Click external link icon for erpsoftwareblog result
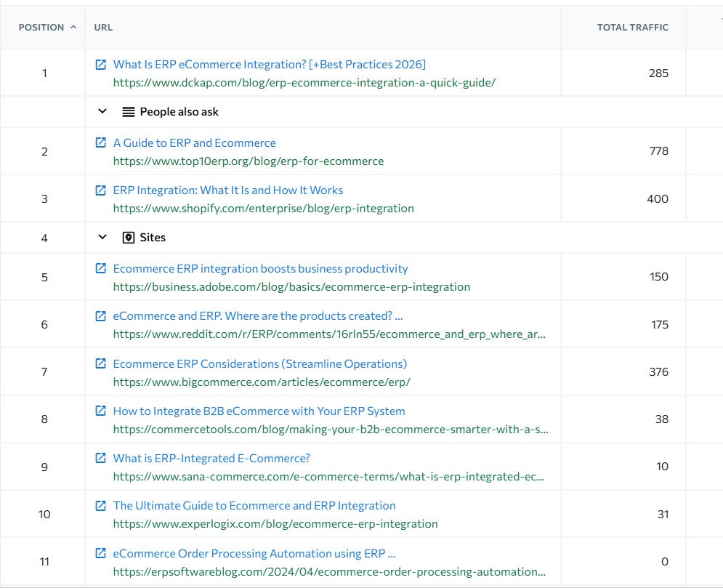The width and height of the screenshot is (723, 588). coord(101,553)
